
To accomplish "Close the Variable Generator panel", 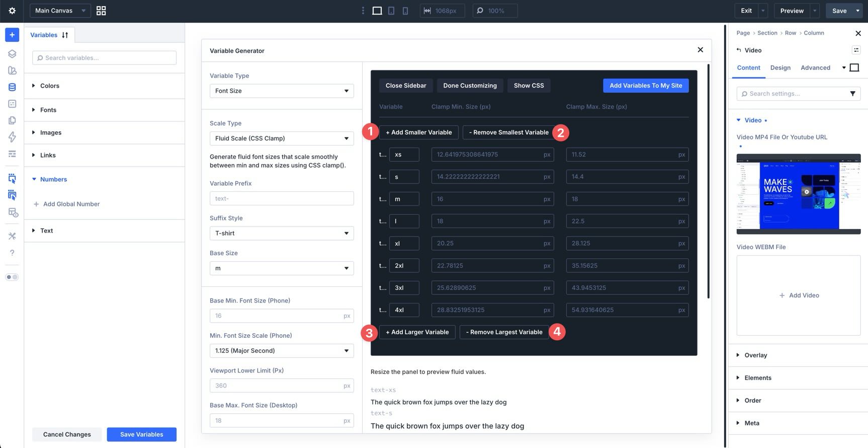I will pyautogui.click(x=700, y=50).
